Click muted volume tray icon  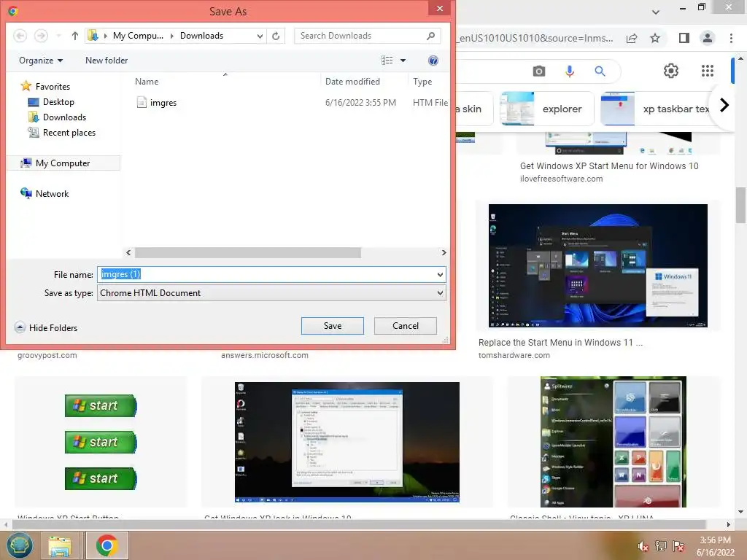click(643, 546)
